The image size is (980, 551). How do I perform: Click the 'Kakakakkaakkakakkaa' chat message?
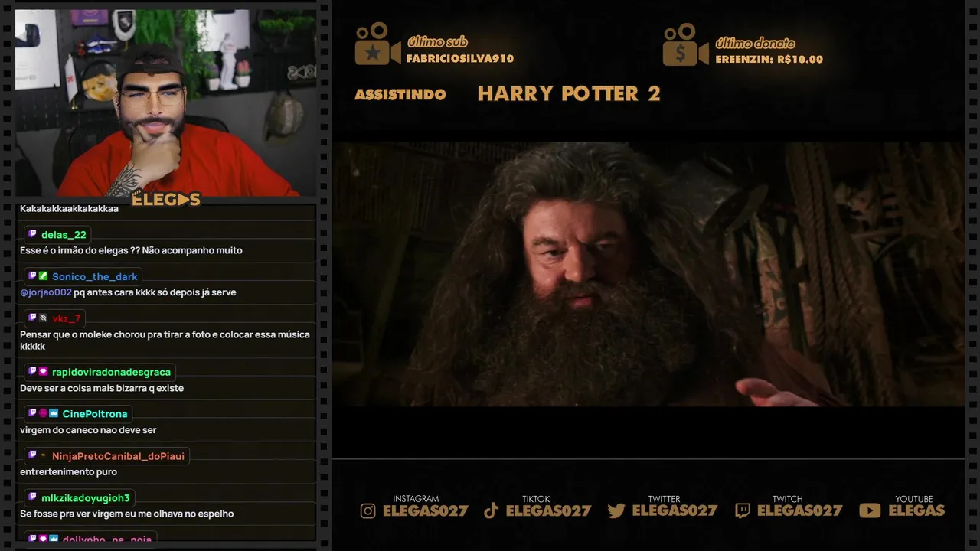click(x=69, y=208)
